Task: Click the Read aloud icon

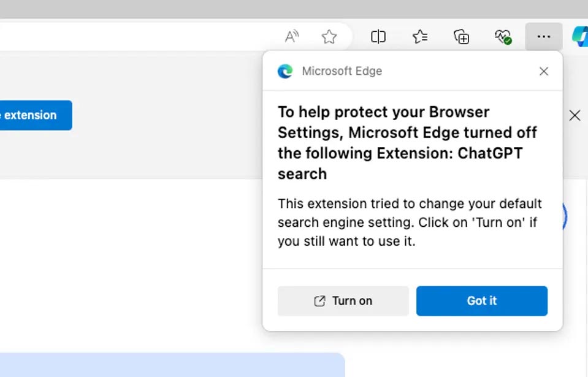Action: click(x=292, y=36)
